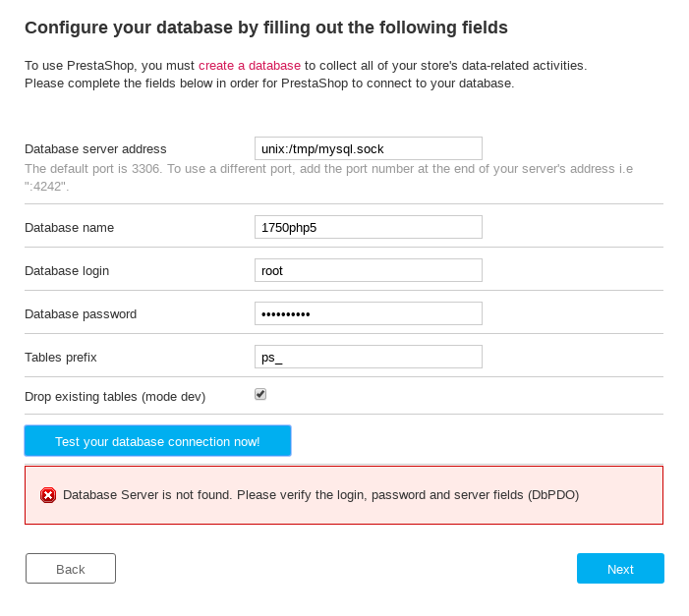Click the 'Database login' label
Screen dimensions: 689x616
pos(67,271)
